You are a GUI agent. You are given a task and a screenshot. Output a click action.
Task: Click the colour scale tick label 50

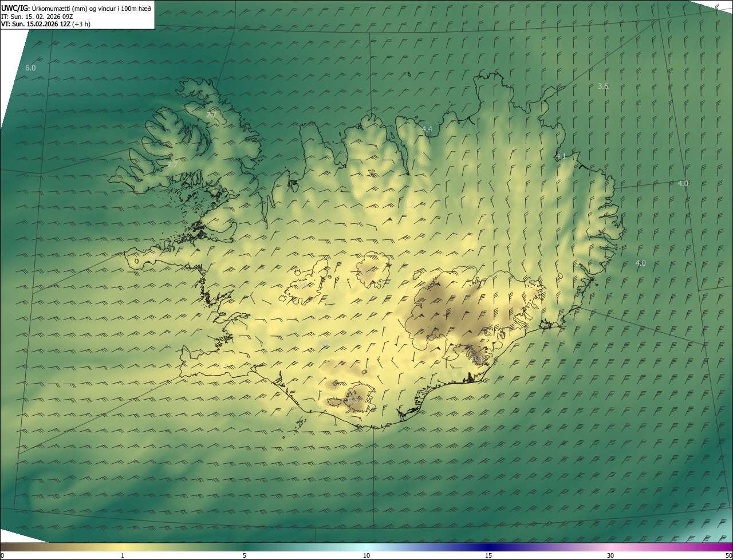coord(728,556)
